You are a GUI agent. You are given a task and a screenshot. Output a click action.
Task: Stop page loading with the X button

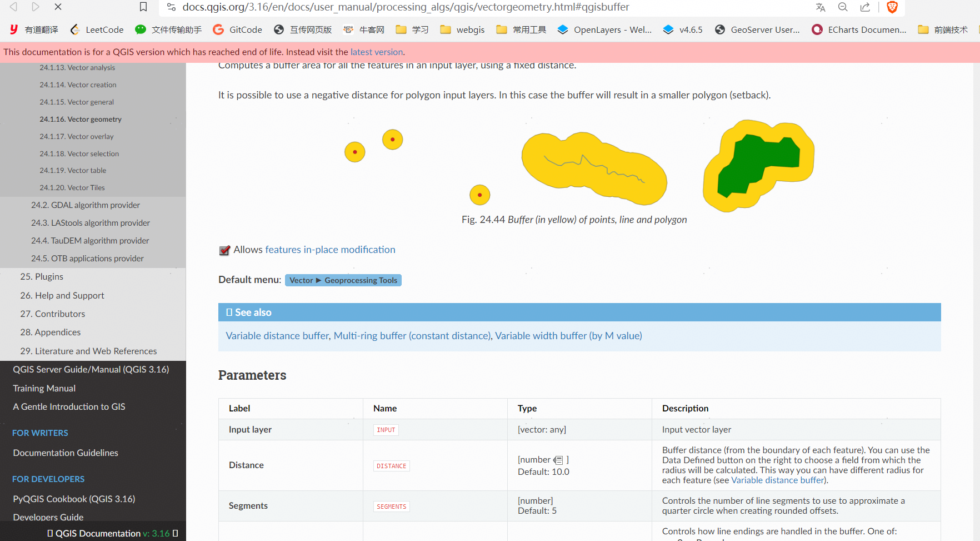pyautogui.click(x=58, y=7)
